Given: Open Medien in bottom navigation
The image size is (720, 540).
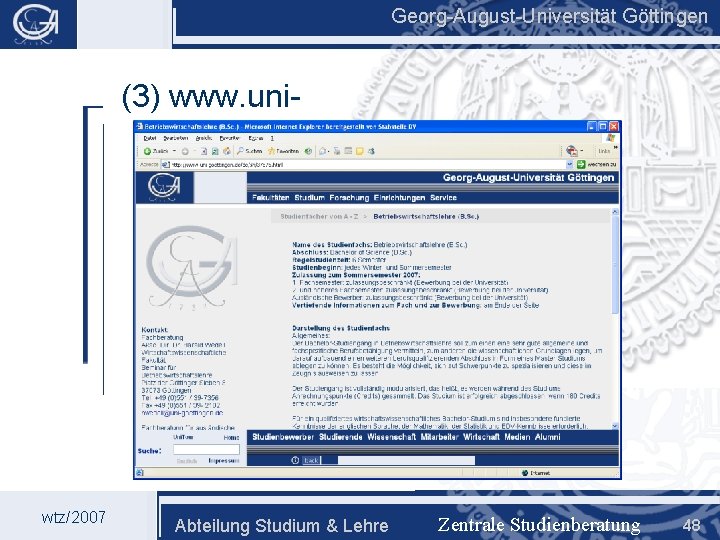Looking at the screenshot, I should [x=517, y=437].
